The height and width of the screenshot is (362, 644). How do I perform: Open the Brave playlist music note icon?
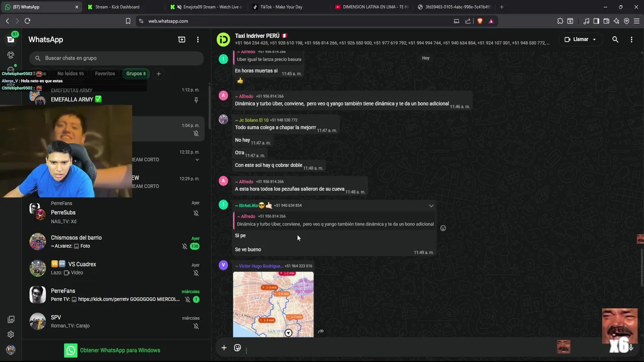point(586,21)
